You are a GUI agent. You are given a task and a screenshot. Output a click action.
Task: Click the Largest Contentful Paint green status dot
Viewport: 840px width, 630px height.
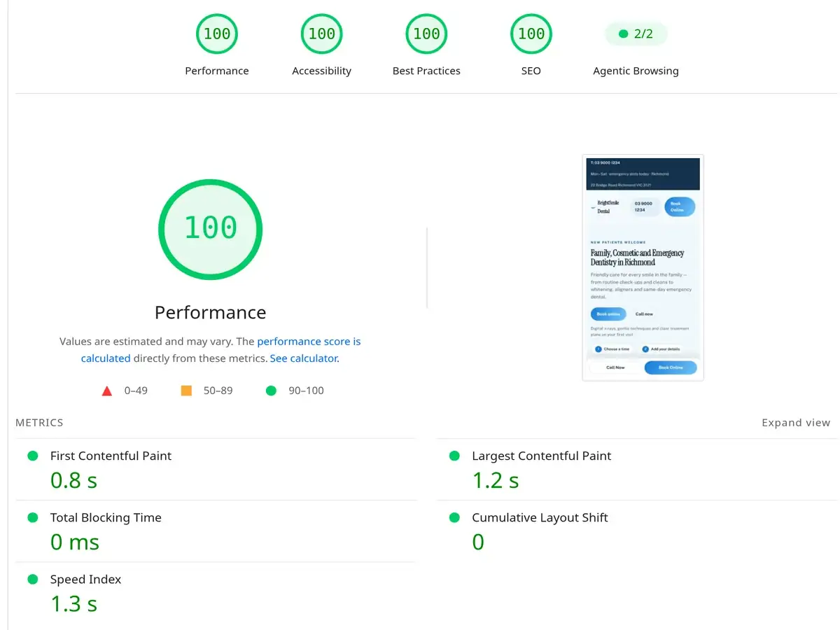pyautogui.click(x=454, y=456)
